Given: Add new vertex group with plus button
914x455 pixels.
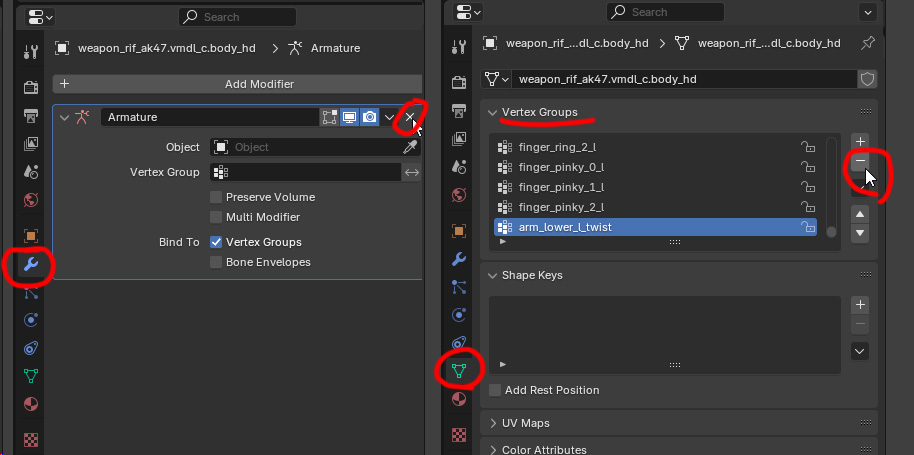Looking at the screenshot, I should click(861, 142).
